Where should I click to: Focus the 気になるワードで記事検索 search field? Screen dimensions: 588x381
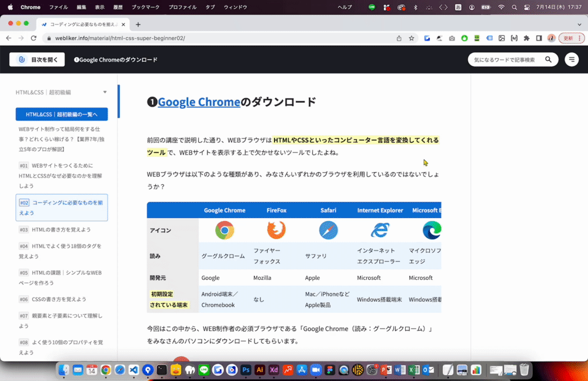pyautogui.click(x=505, y=59)
